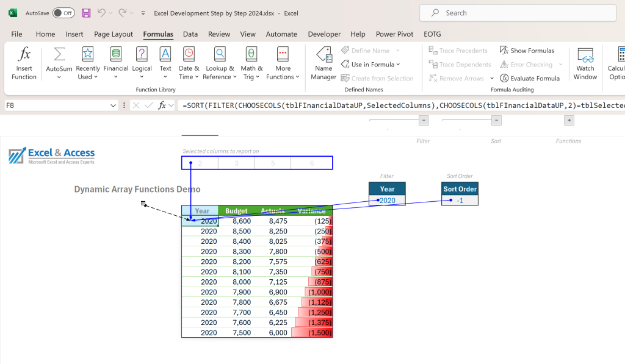The width and height of the screenshot is (625, 364).
Task: Select Budget cell 7,500
Action: pos(236,332)
